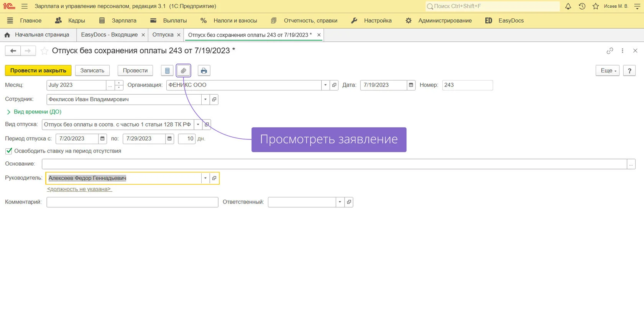Open the history clock icon
644x320 pixels.
click(x=582, y=6)
